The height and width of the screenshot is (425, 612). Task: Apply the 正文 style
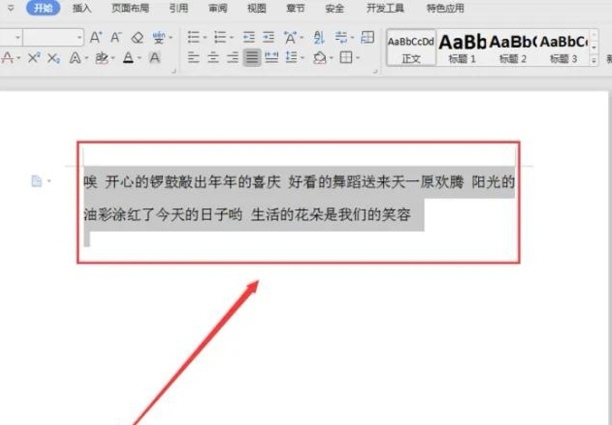[411, 48]
